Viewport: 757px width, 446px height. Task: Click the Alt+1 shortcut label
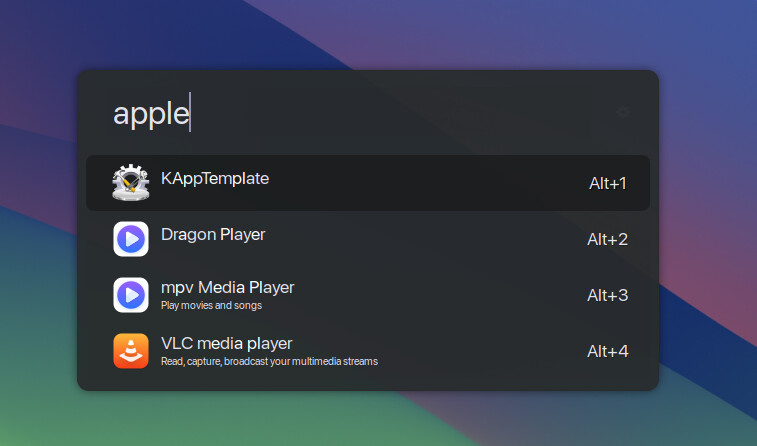point(608,183)
